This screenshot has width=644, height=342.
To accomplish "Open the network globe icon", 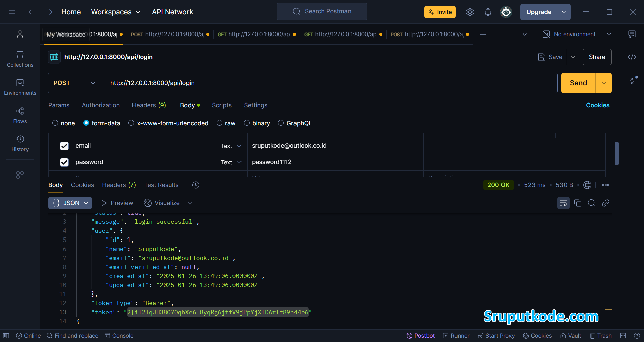I will [x=587, y=185].
